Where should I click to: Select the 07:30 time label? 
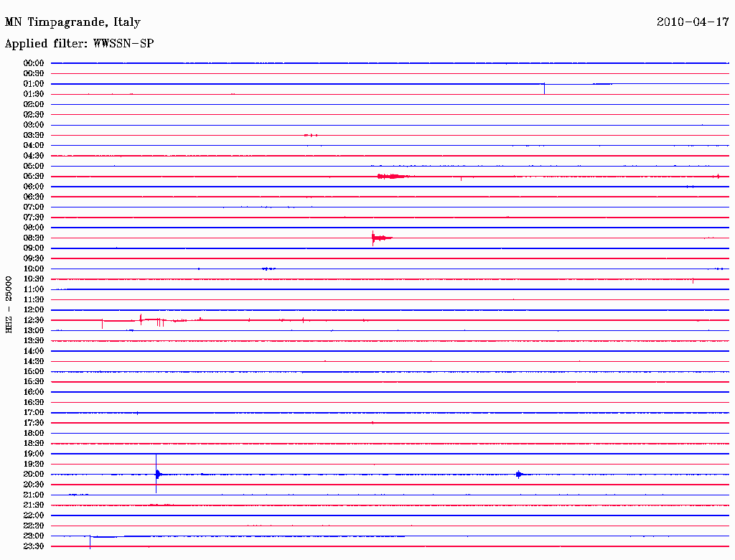pos(34,217)
